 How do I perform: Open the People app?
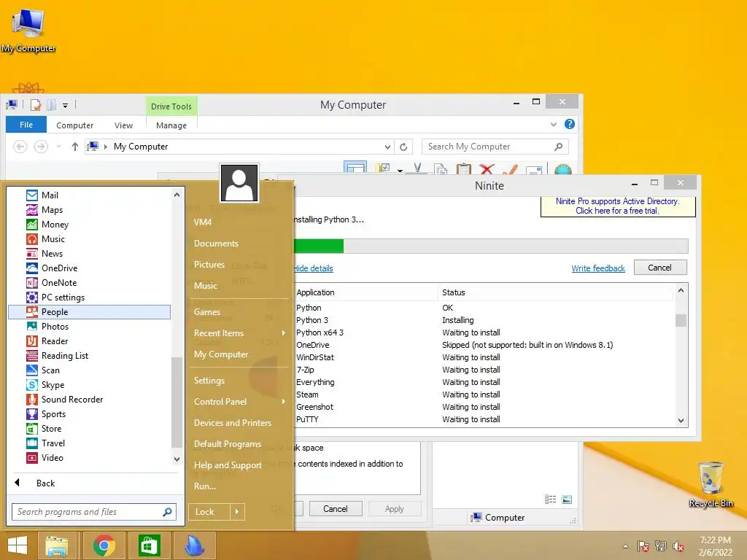(x=90, y=312)
